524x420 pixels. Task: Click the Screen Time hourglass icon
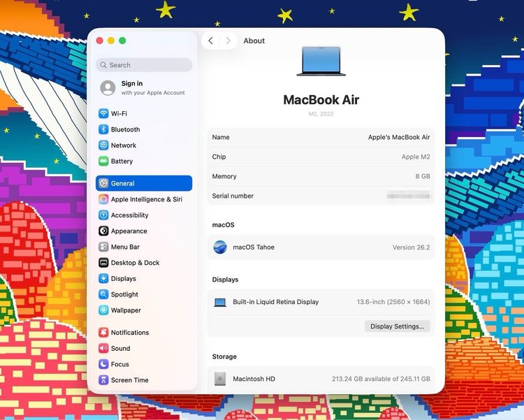coord(103,380)
